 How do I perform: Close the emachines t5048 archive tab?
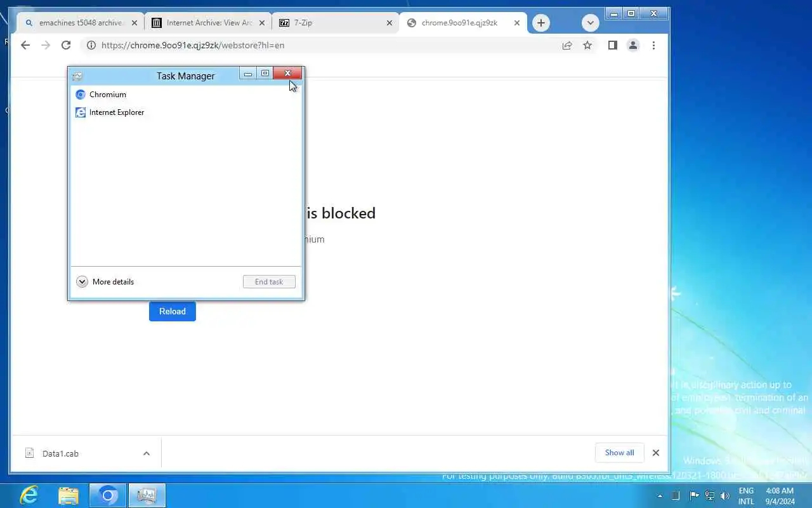tap(134, 23)
